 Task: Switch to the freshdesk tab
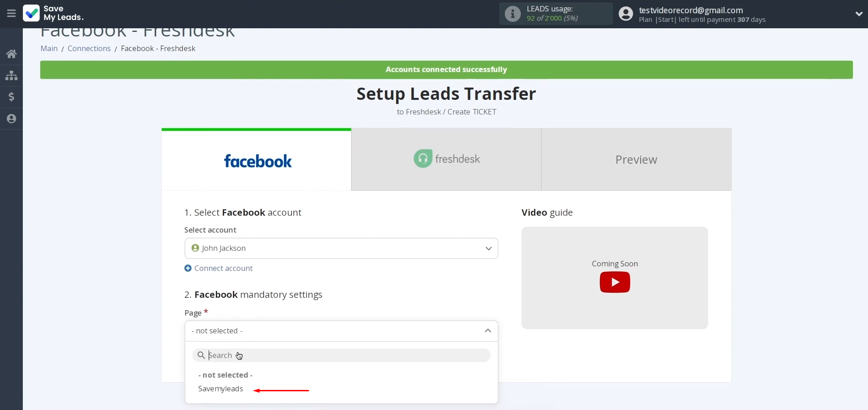point(447,159)
